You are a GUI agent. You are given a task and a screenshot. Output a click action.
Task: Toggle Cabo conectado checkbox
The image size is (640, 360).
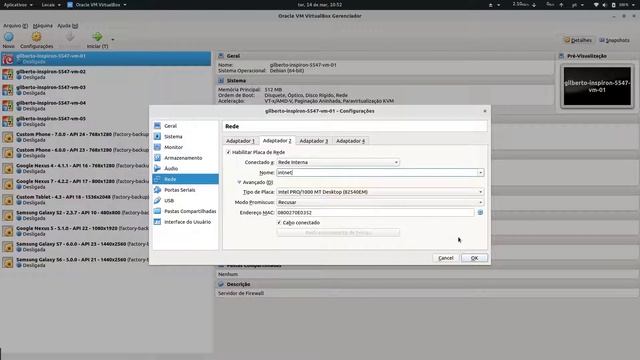click(x=279, y=222)
